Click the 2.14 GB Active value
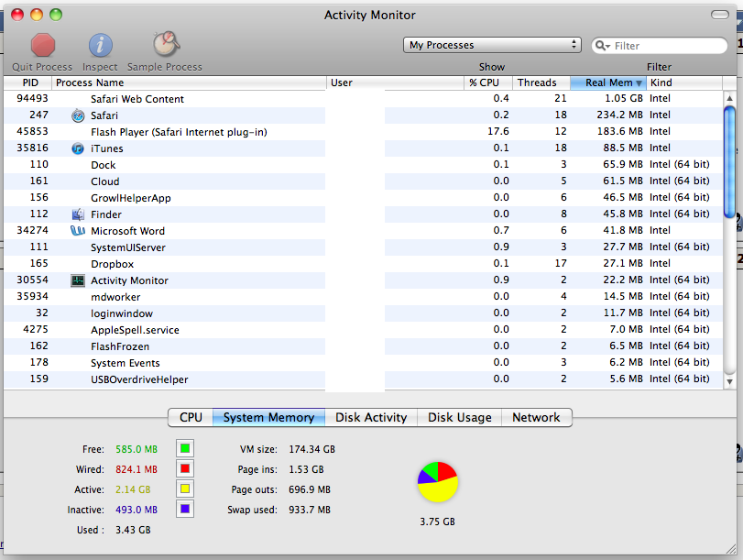This screenshot has height=560, width=743. coord(133,489)
